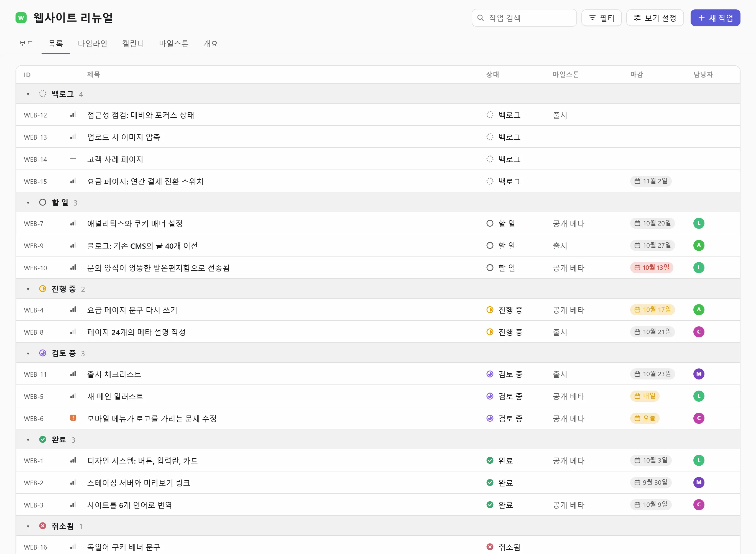Click the urgent priority icon on WEB-6
Image resolution: width=756 pixels, height=554 pixels.
coord(73,418)
